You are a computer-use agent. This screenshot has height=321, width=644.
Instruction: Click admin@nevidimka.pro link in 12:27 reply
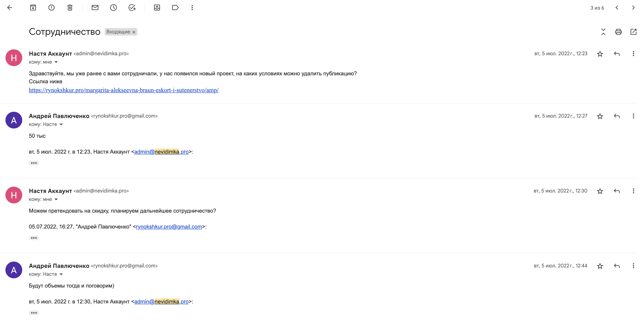(x=161, y=152)
